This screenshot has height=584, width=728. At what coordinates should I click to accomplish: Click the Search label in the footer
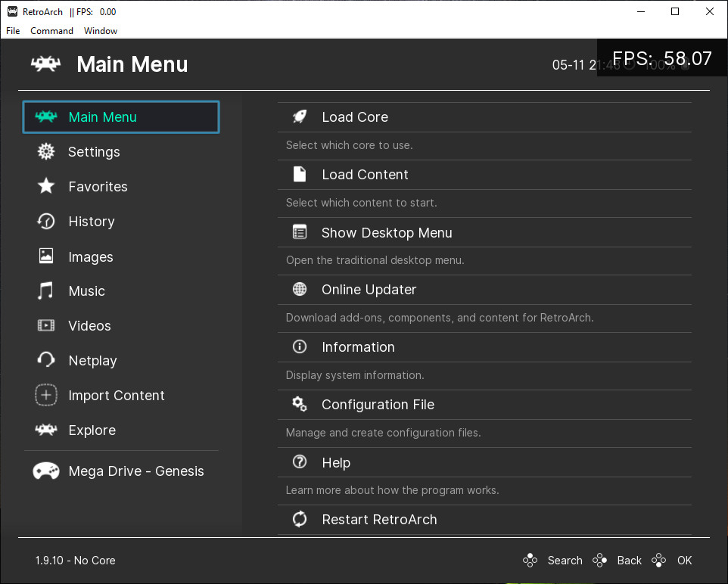coord(565,561)
